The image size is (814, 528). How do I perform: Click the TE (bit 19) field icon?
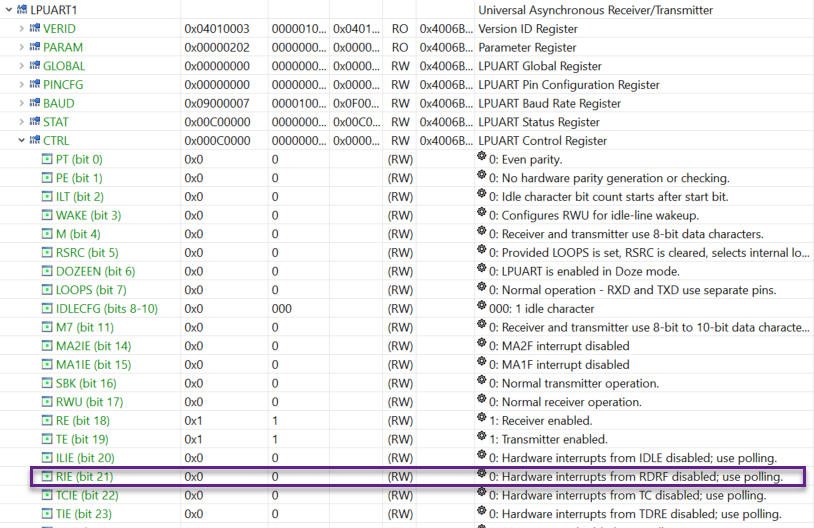(47, 440)
